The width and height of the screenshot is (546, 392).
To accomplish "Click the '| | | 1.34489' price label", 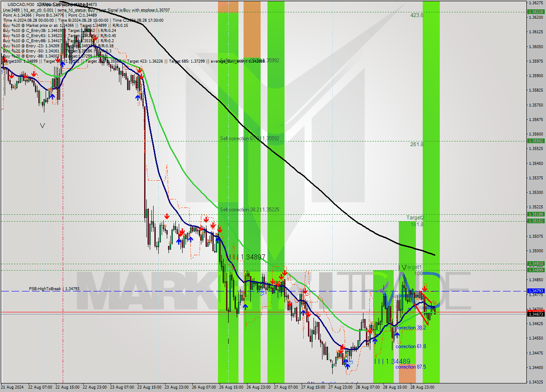I will [392, 361].
